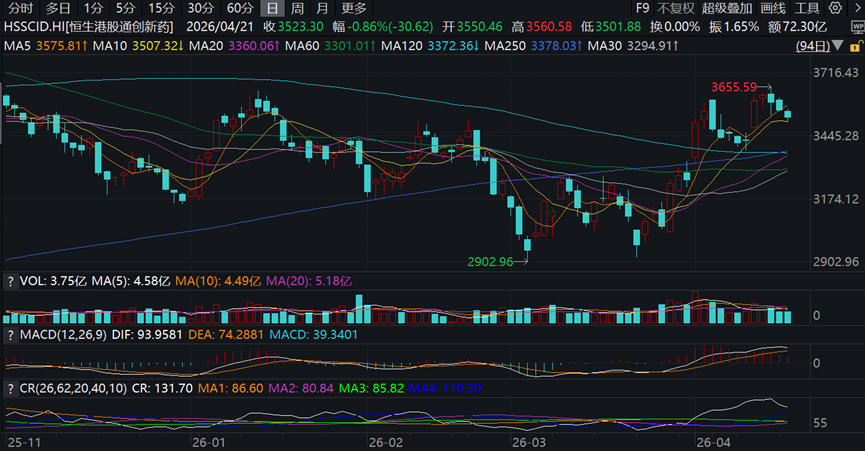Open the 超级叠加 overlay function
This screenshot has height=451, width=865.
coord(727,8)
